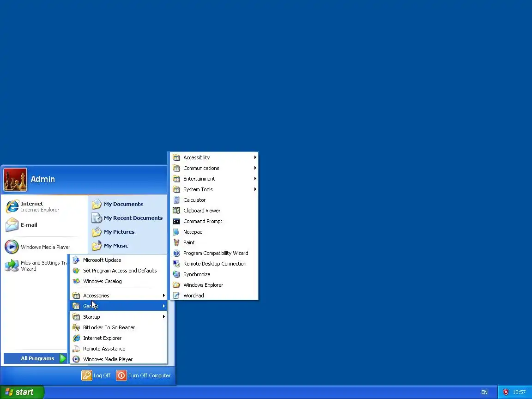The image size is (532, 399).
Task: Click the WordPad icon
Action: (x=176, y=296)
